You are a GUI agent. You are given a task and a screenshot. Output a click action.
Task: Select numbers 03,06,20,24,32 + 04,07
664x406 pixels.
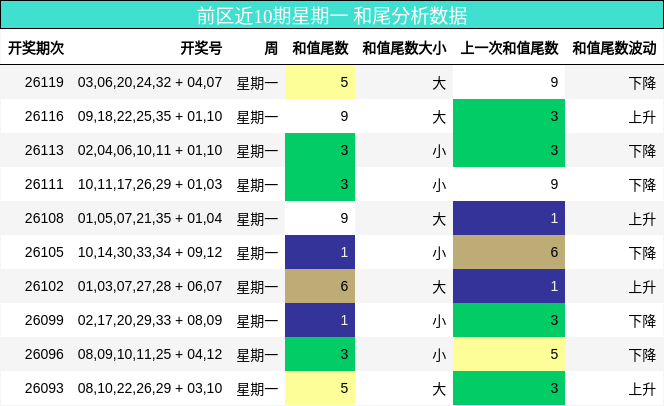point(150,82)
